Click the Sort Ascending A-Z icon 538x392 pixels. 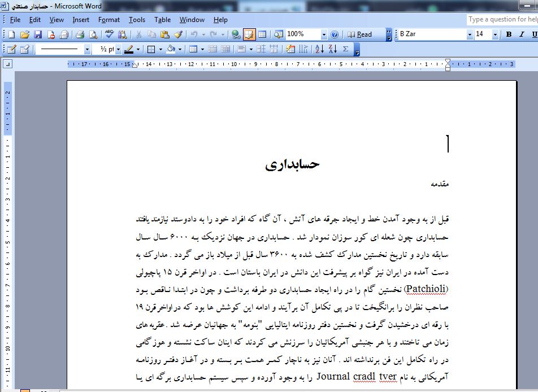tap(319, 49)
